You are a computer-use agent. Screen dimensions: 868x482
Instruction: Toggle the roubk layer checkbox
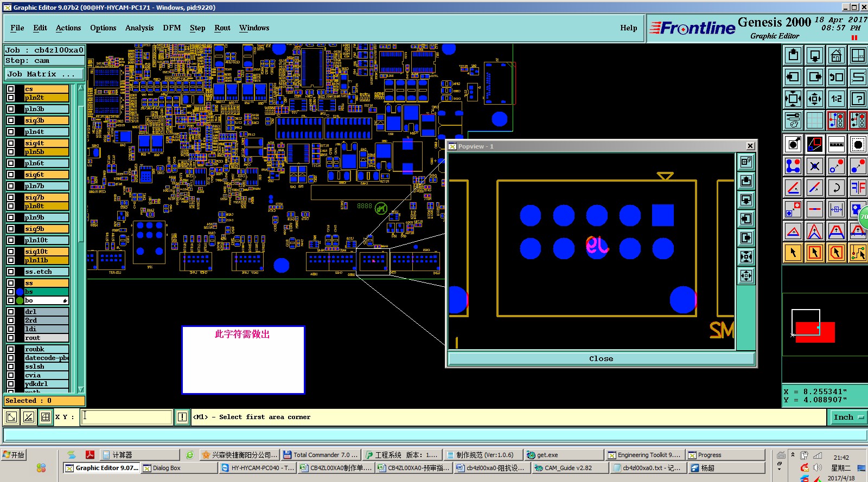coord(11,349)
